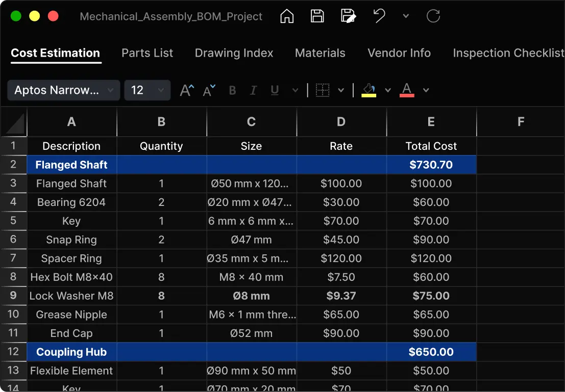Viewport: 565px width, 392px height.
Task: Click the cell borders icon
Action: tap(323, 90)
